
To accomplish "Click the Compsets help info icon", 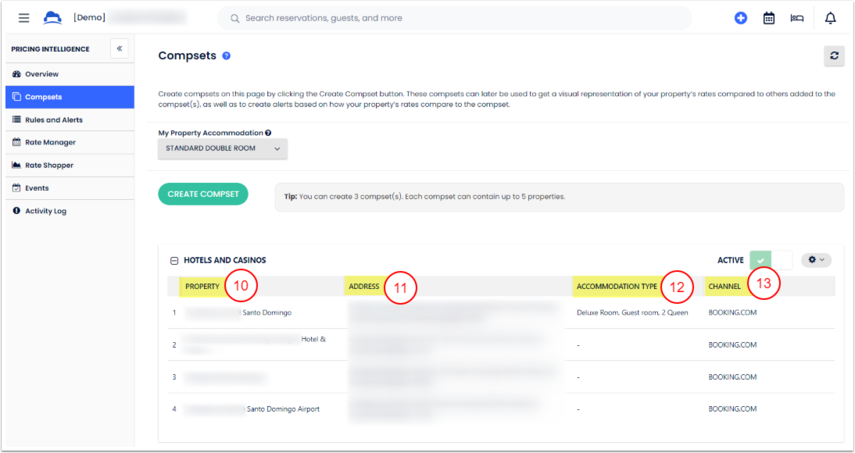I will (227, 56).
